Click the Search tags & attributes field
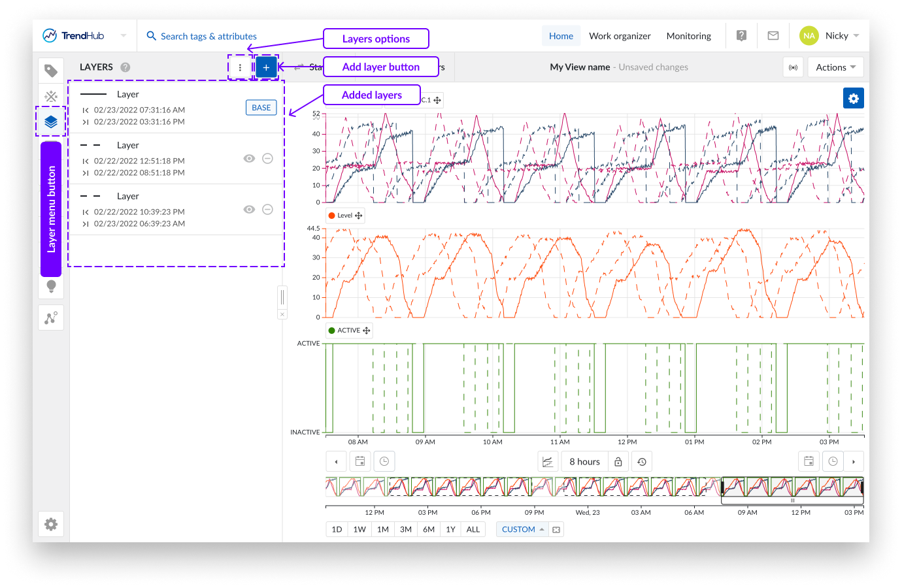Screen dimensions: 902x588 pos(209,37)
